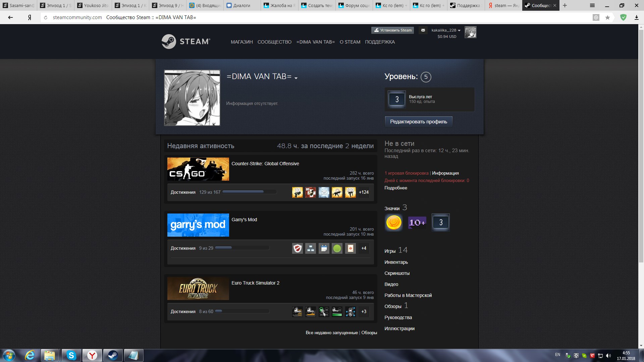Open the Windows Start button
The image size is (644, 362).
coord(9,355)
